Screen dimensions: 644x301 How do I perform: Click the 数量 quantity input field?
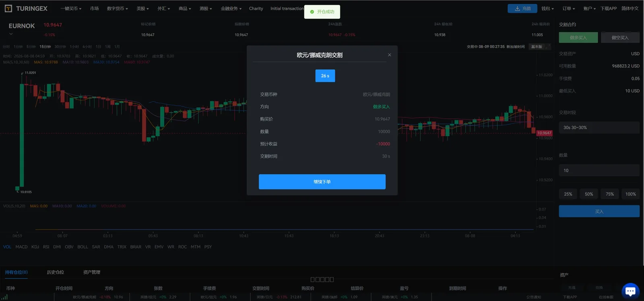click(599, 170)
